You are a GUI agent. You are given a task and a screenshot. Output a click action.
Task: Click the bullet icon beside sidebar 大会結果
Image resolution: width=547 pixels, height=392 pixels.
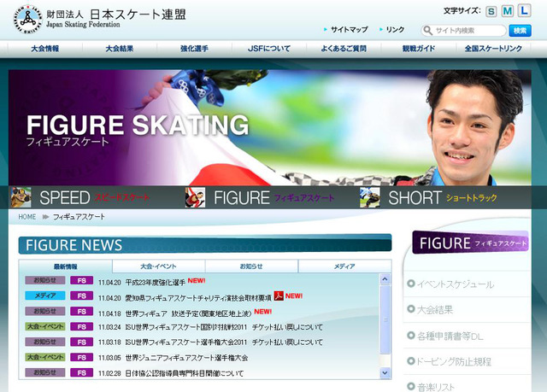(411, 308)
